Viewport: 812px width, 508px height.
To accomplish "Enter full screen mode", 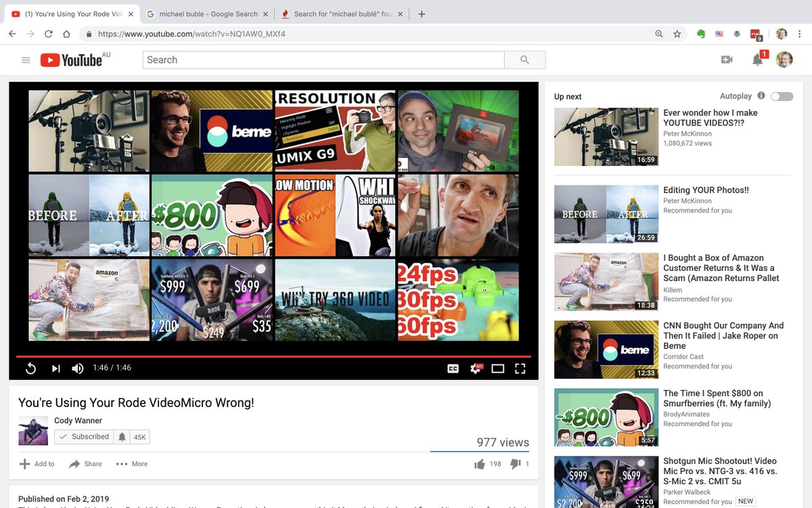I will coord(520,368).
